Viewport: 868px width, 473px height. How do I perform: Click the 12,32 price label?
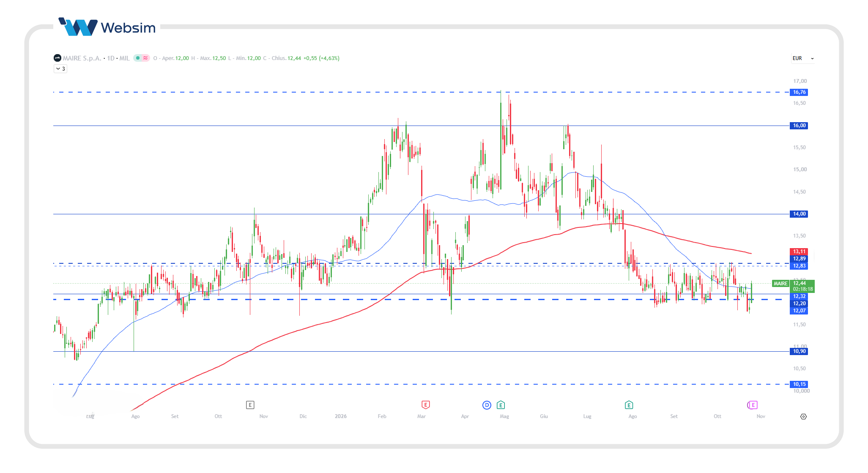pos(799,296)
